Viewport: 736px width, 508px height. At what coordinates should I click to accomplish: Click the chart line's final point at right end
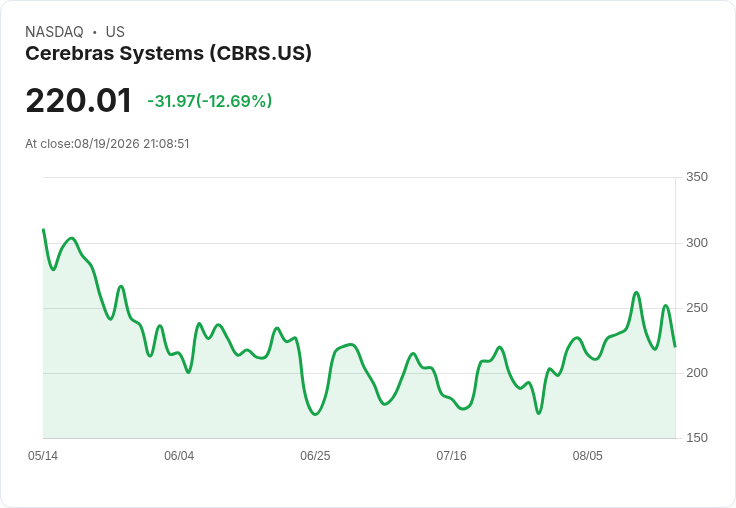coord(675,346)
